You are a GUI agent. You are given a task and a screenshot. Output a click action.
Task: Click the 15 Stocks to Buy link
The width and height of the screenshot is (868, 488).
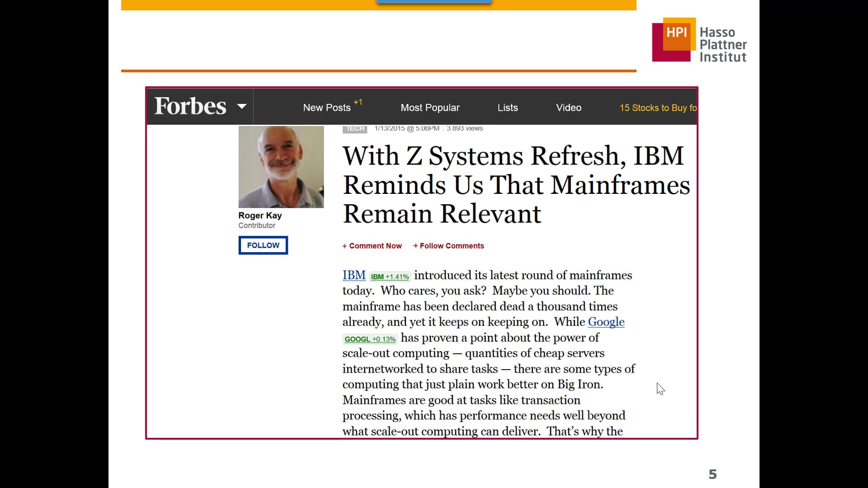[657, 108]
